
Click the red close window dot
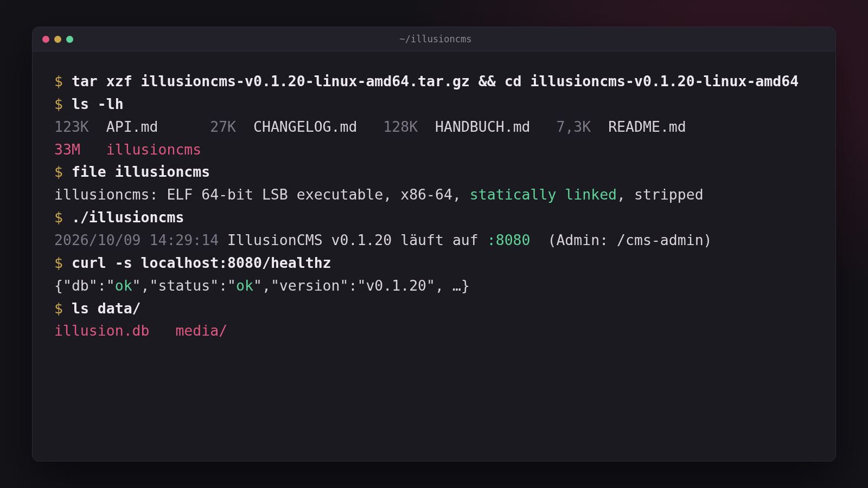click(x=46, y=39)
